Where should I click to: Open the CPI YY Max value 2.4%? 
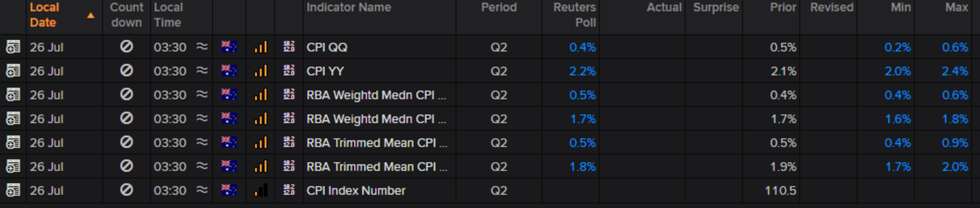click(955, 71)
